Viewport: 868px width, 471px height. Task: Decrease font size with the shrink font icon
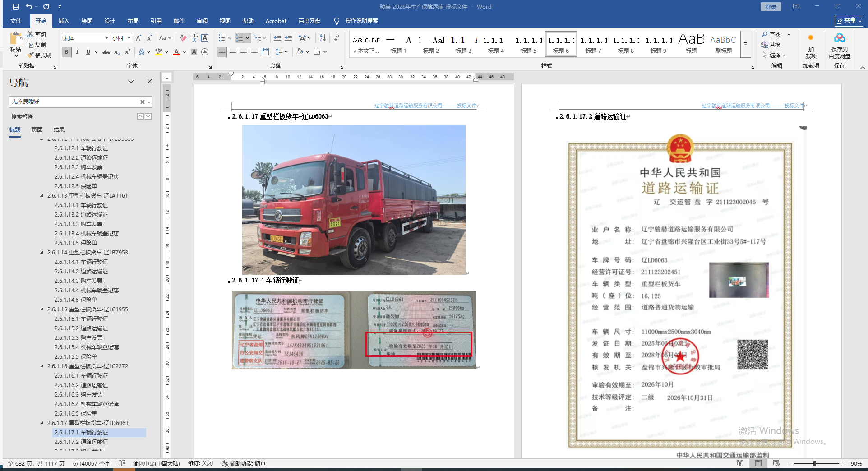click(x=149, y=38)
